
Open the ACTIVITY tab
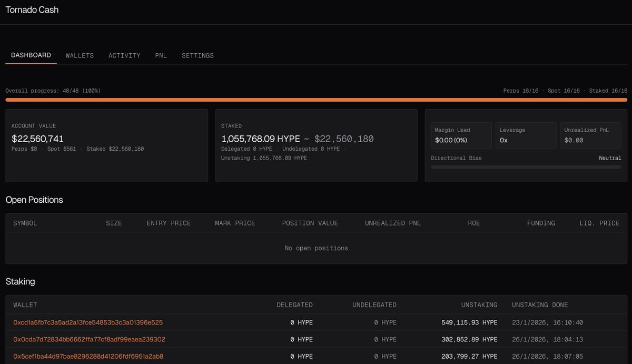coord(124,55)
